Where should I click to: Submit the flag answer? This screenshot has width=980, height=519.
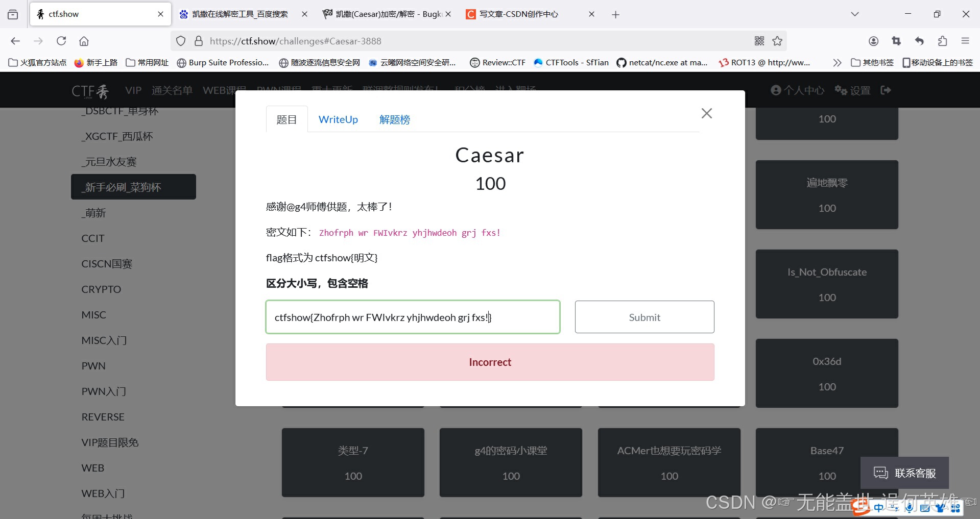[x=644, y=317]
